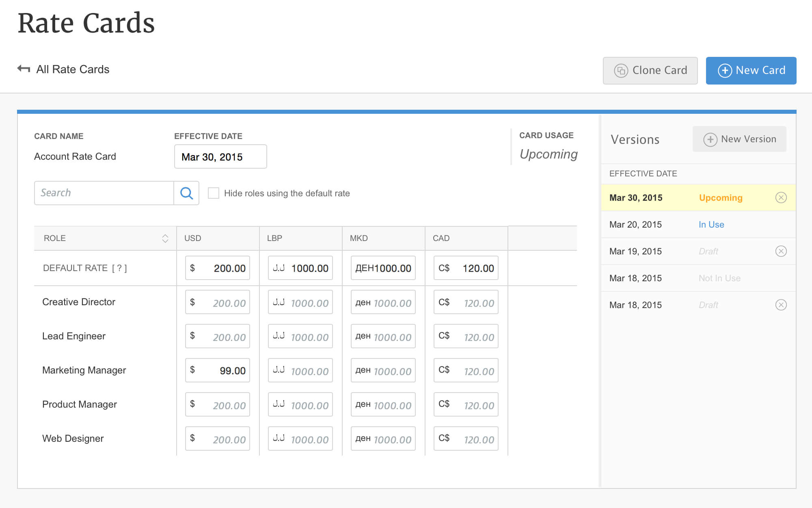Viewport: 812px width, 508px height.
Task: Open the Effective Date date picker
Action: click(x=221, y=156)
